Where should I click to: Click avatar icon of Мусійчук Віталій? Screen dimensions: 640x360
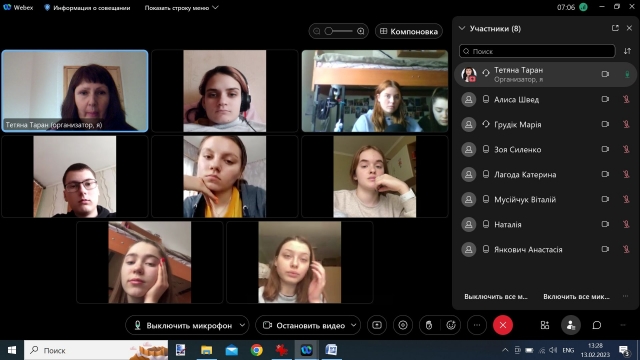[x=469, y=199]
